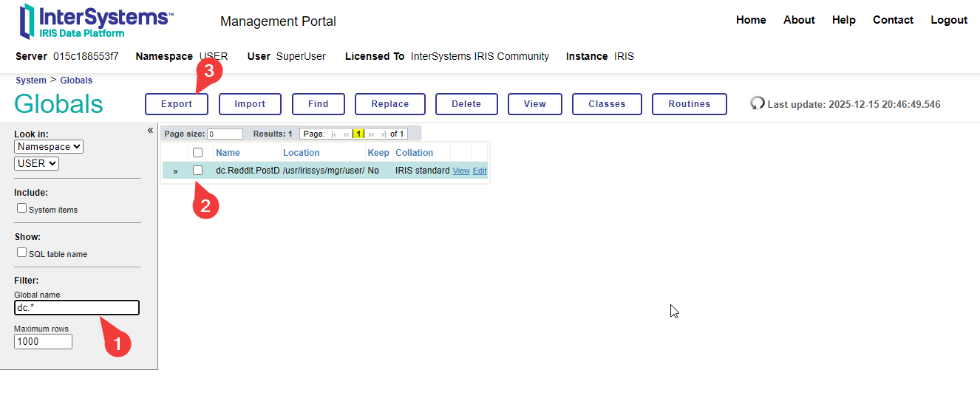Go to the first page of results
Screen dimensions: 980x418
[335, 134]
